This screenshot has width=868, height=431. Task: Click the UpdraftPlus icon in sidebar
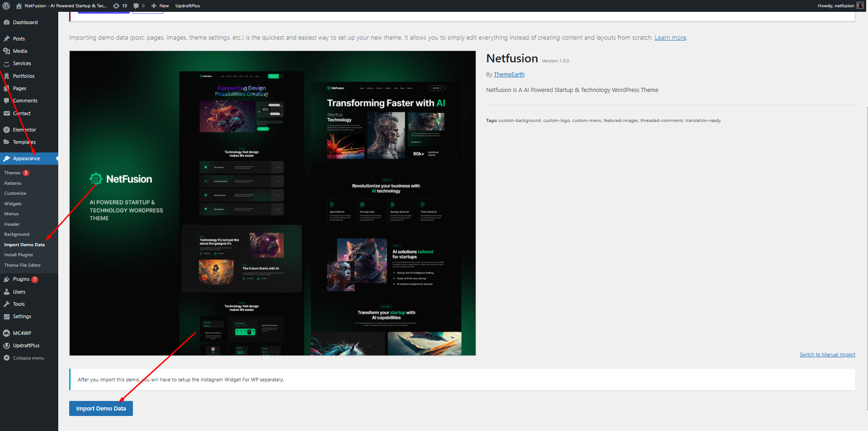click(x=6, y=345)
